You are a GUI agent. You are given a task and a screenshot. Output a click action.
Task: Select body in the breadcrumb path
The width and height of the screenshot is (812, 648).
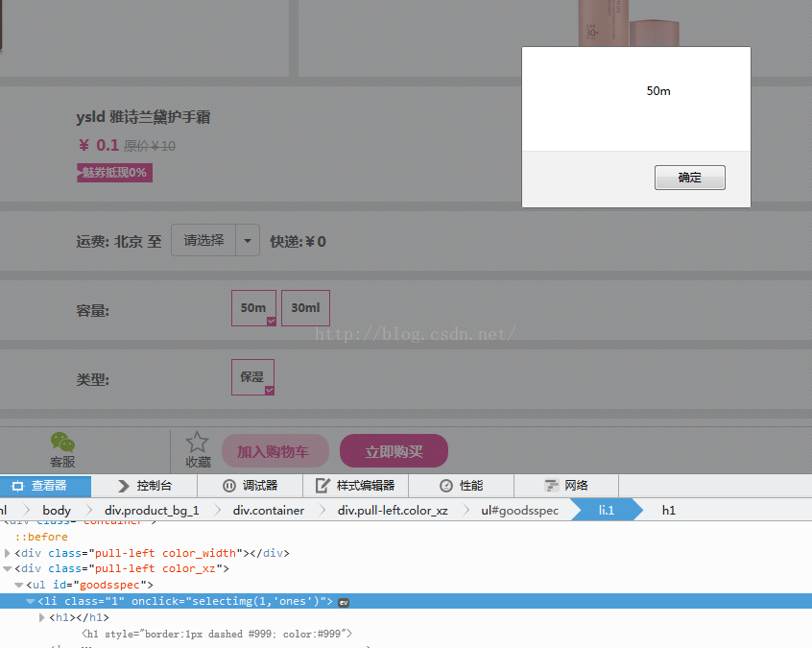pos(57,511)
